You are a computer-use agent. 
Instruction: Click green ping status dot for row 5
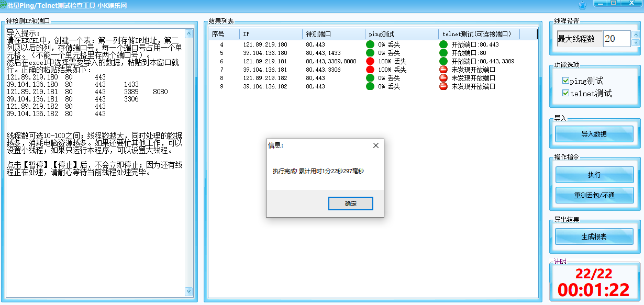(x=370, y=53)
